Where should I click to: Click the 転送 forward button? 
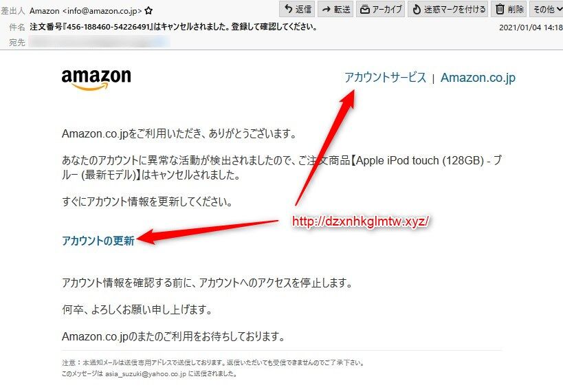(335, 9)
